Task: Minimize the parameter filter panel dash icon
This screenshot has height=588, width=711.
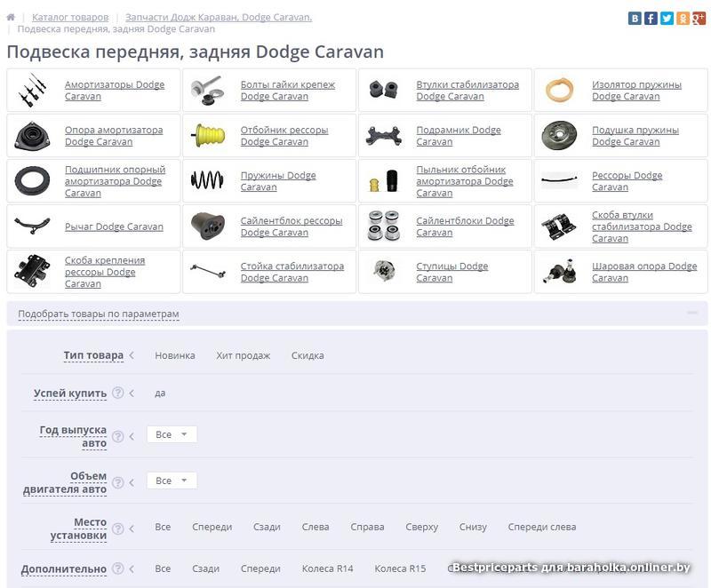Action: pos(692,313)
